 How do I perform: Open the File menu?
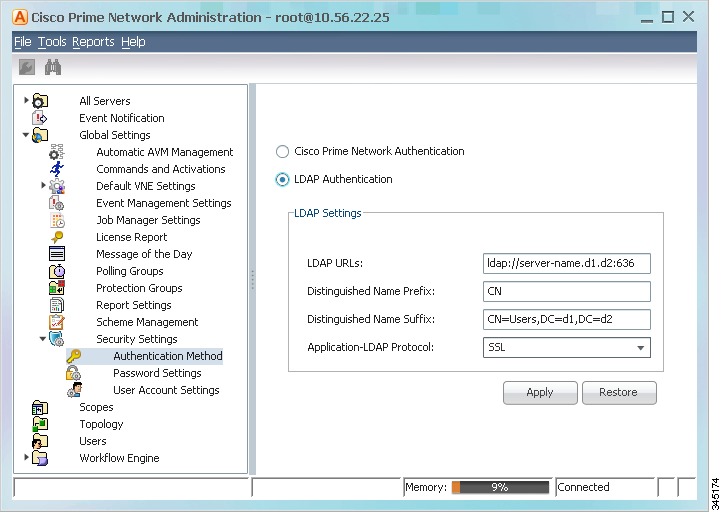point(23,42)
